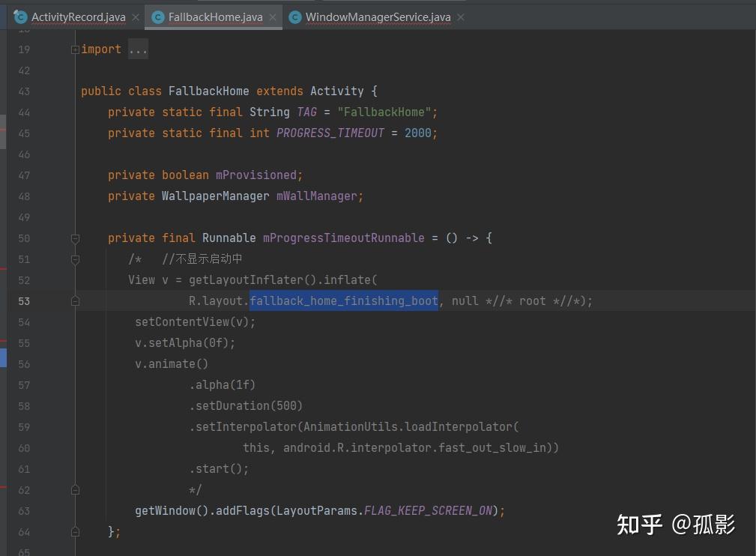Click the class icon on WindowManagerService.java tab
This screenshot has height=556, width=756.
pos(295,16)
